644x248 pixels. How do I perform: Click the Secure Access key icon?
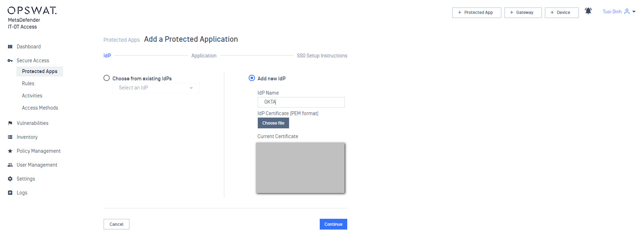click(10, 61)
